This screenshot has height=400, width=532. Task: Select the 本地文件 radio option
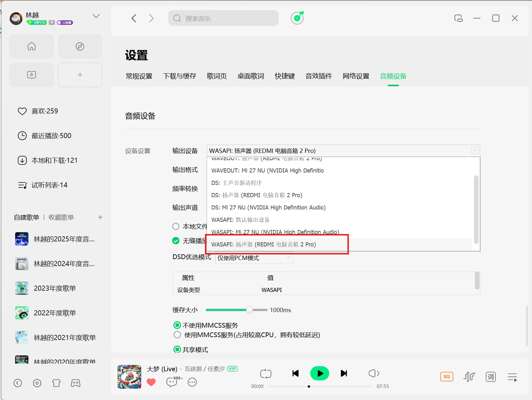pyautogui.click(x=176, y=227)
